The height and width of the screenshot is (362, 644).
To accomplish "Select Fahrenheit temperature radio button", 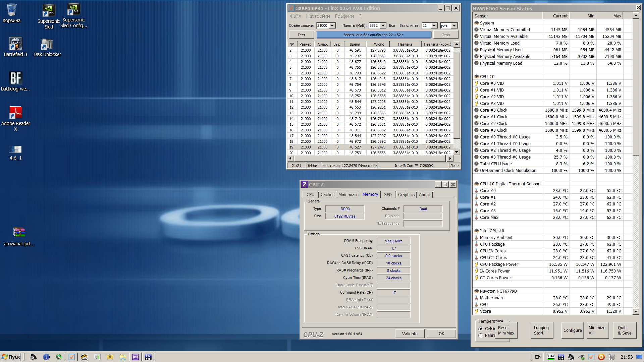I will pos(481,336).
